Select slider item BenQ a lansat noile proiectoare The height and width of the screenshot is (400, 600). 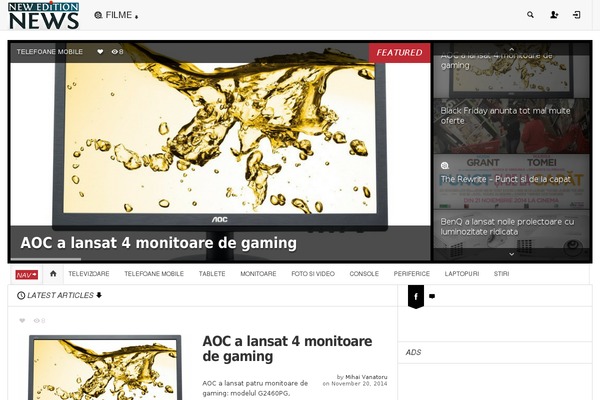(x=512, y=233)
